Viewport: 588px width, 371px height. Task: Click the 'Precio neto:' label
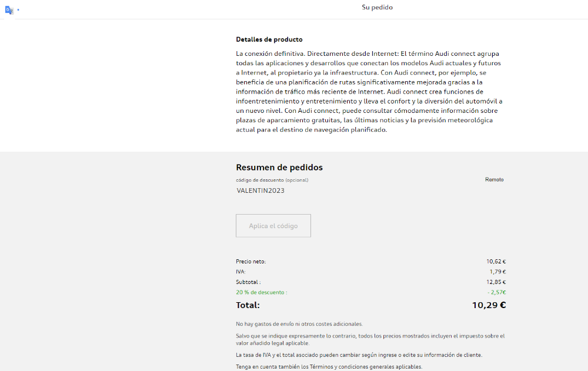point(250,262)
